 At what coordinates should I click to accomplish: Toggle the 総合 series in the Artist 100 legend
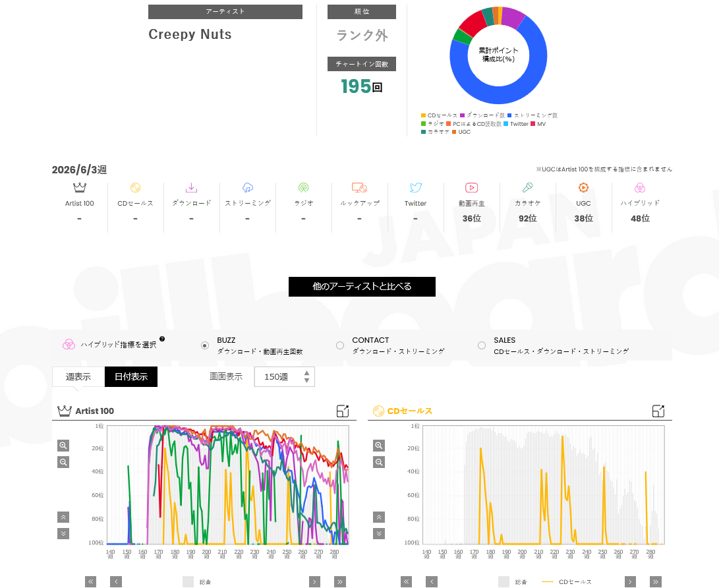pyautogui.click(x=196, y=581)
